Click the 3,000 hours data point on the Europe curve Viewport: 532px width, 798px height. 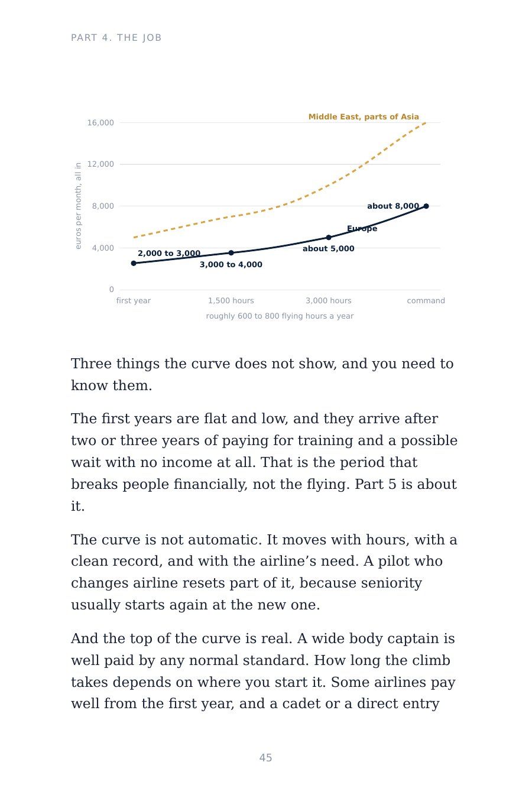[x=329, y=238]
